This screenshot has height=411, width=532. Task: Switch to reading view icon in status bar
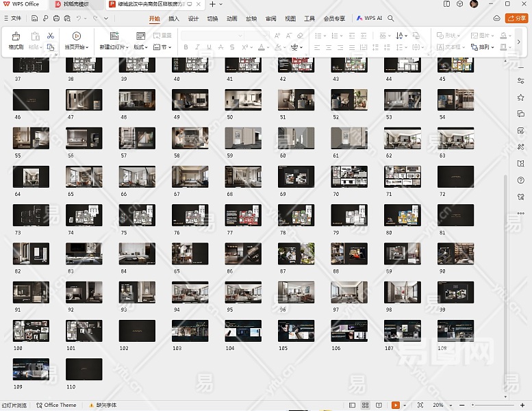click(379, 406)
